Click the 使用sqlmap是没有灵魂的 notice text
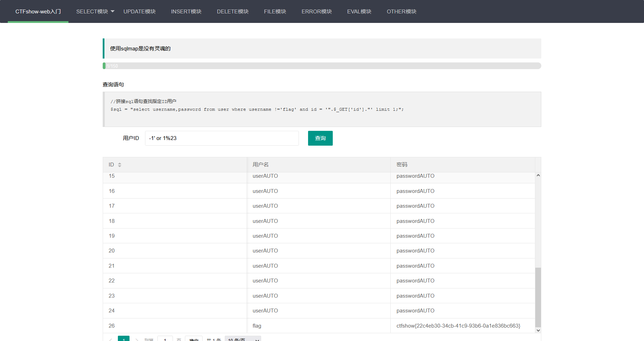Image resolution: width=644 pixels, height=341 pixels. point(140,49)
